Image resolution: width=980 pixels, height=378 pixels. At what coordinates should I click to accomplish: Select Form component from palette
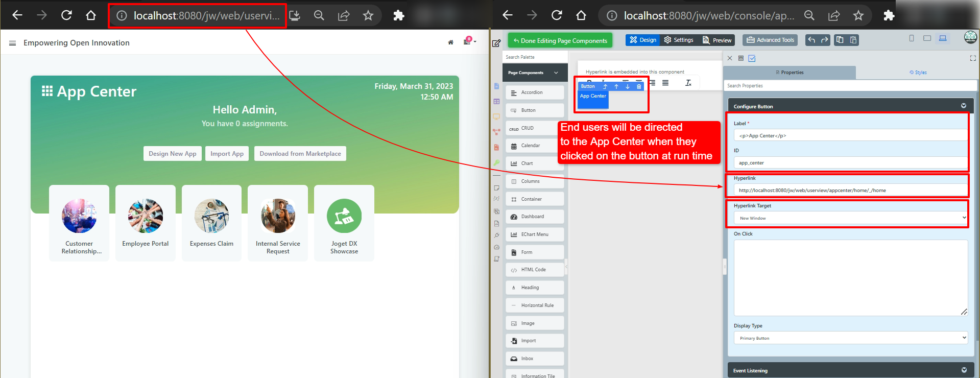(x=535, y=252)
